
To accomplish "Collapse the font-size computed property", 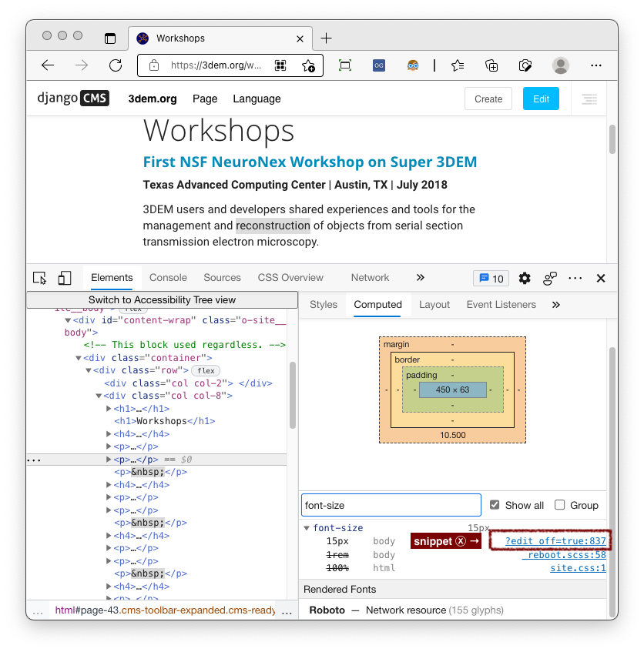I will point(307,528).
